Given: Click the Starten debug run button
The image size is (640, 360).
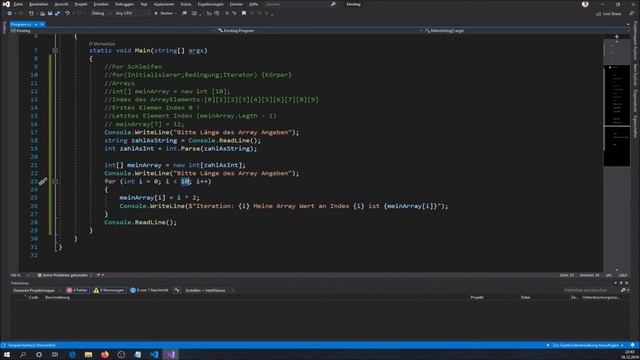Looking at the screenshot, I should point(164,13).
